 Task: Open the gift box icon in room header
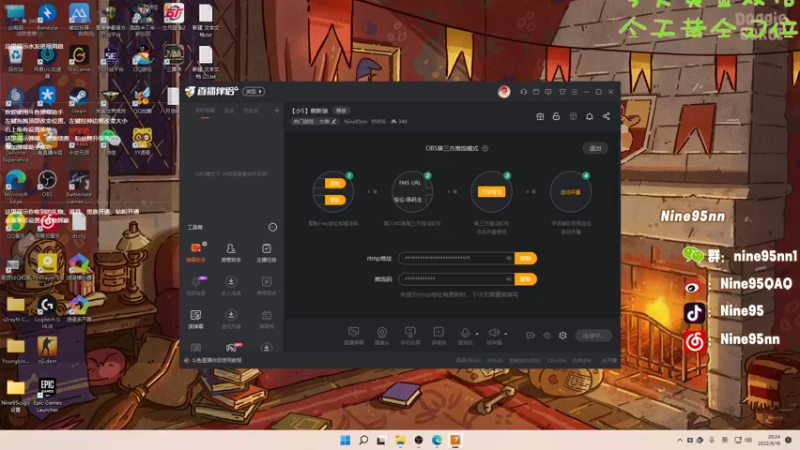tap(540, 116)
